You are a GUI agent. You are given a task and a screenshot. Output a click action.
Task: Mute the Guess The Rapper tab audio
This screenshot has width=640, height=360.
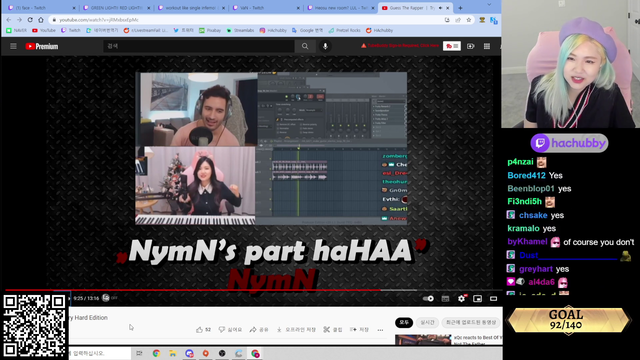[x=440, y=8]
